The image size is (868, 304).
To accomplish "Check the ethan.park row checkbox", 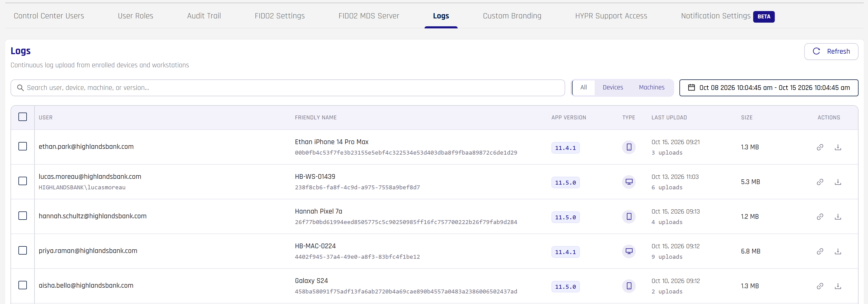I will point(23,146).
